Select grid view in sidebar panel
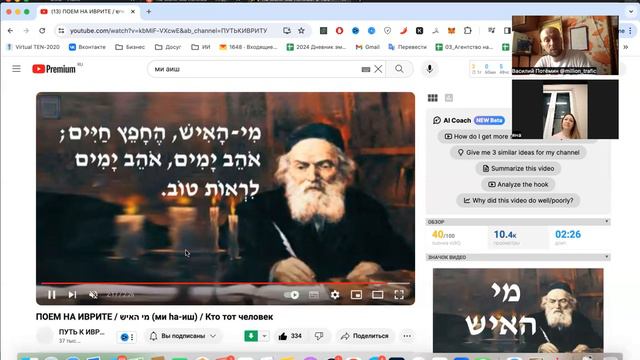 click(433, 98)
